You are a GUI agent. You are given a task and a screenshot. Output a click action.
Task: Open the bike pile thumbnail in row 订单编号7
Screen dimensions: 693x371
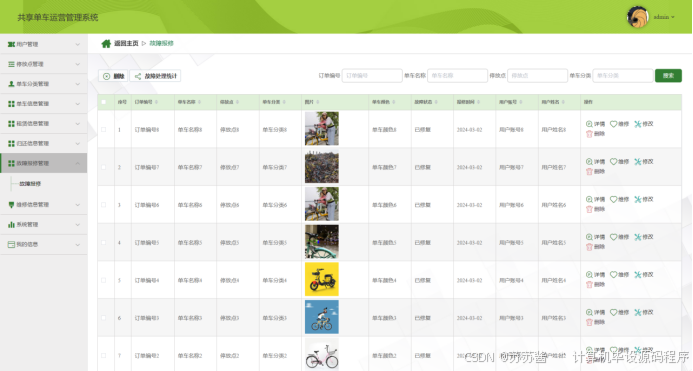point(322,167)
